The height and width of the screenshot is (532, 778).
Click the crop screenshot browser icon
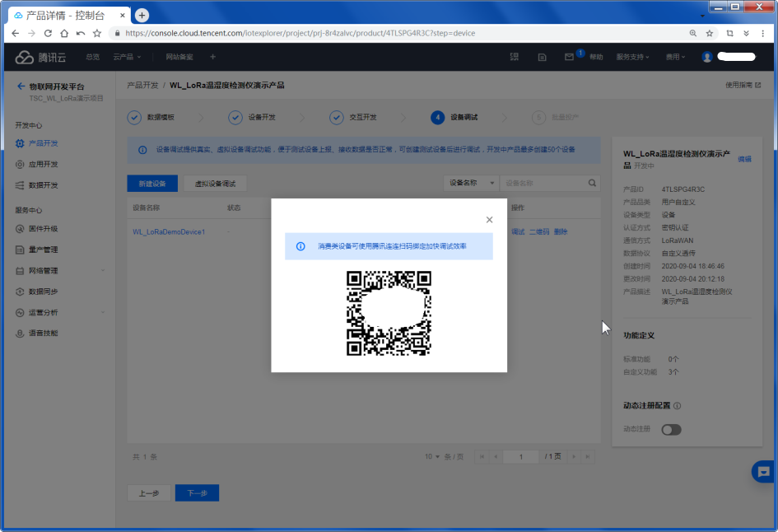click(730, 33)
